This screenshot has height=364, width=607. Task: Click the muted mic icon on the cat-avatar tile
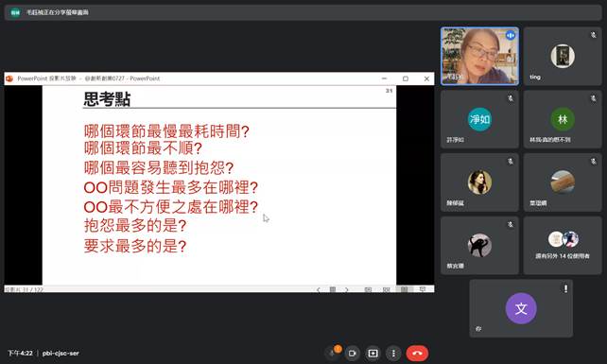pyautogui.click(x=511, y=225)
